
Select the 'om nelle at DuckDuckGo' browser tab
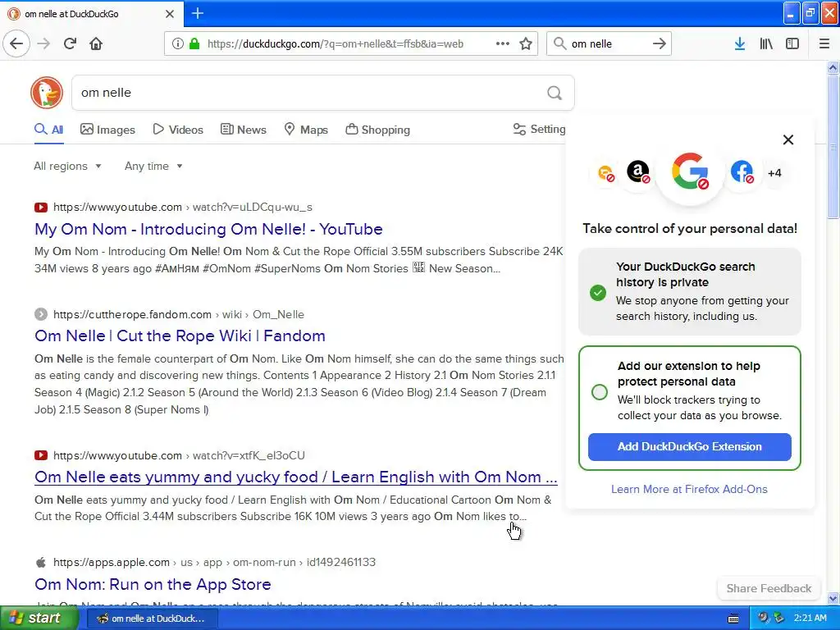(91, 14)
